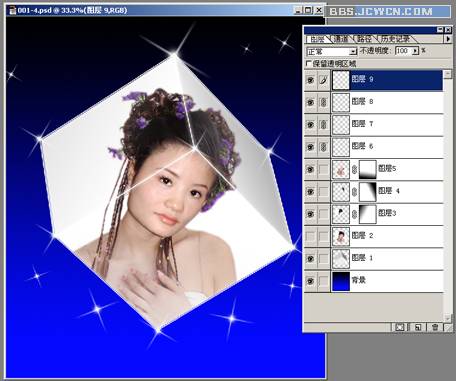The image size is (456, 381).
Task: Select 图层 4 layer thumbnail
Action: [341, 192]
